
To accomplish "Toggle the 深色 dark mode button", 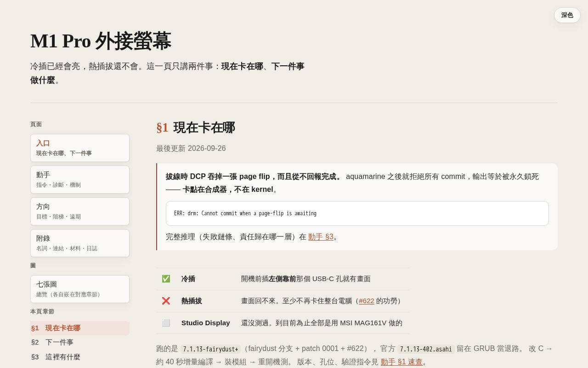I will pos(567,15).
